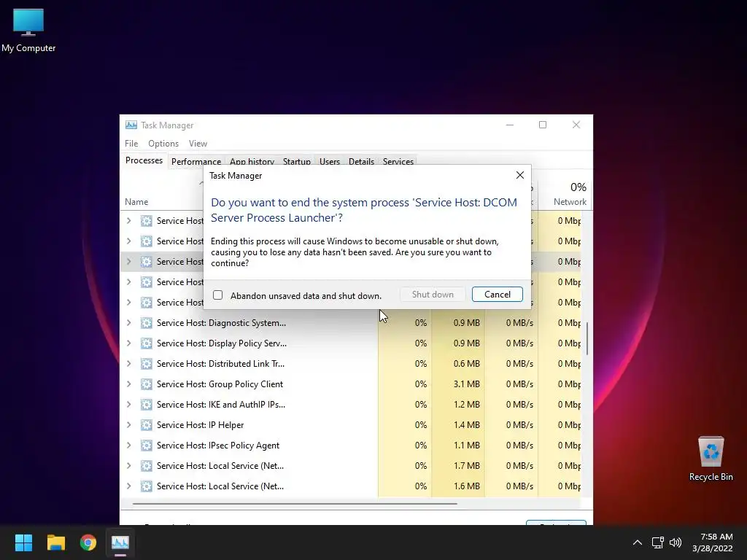Maximize the Task Manager window

543,125
